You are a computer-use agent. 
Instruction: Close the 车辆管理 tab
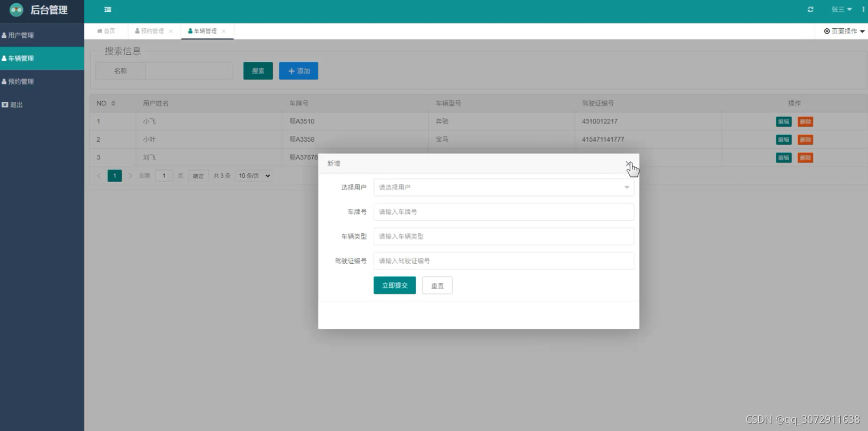[x=224, y=31]
